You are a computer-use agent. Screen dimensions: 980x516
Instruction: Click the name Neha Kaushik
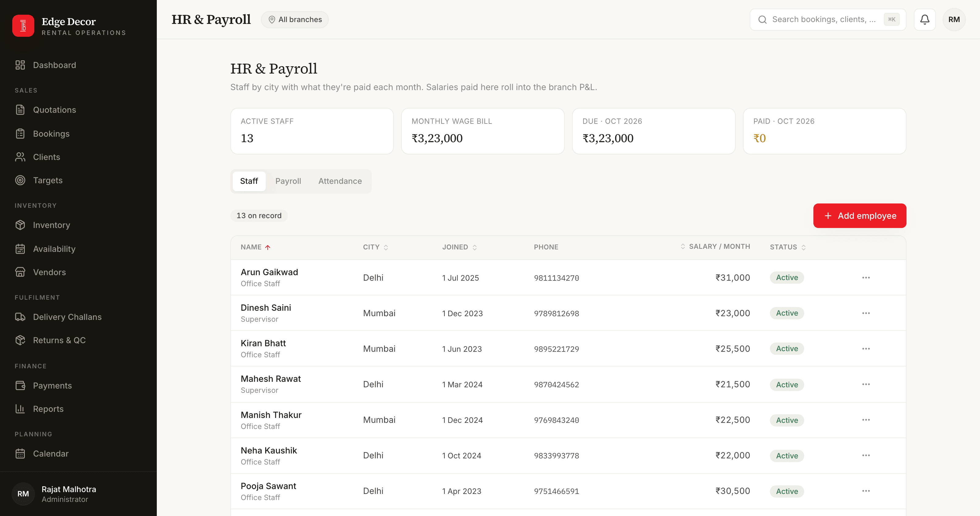(x=269, y=450)
